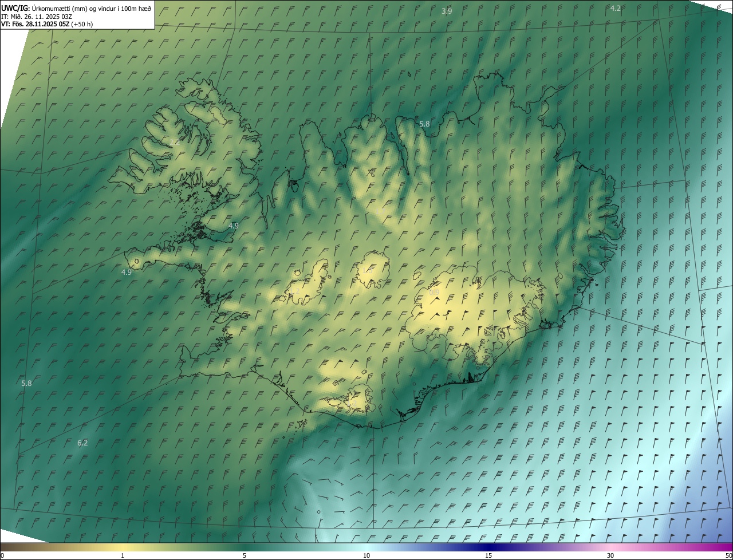The image size is (733, 560).
Task: Click colorbar tick label 0
Action: 2,555
